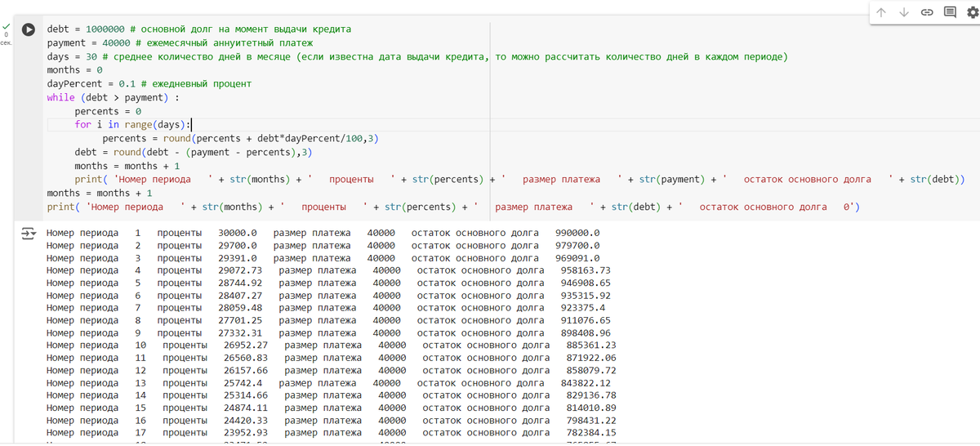Place cursor on 'debt = 1000000' line
980x446 pixels.
tap(199, 29)
